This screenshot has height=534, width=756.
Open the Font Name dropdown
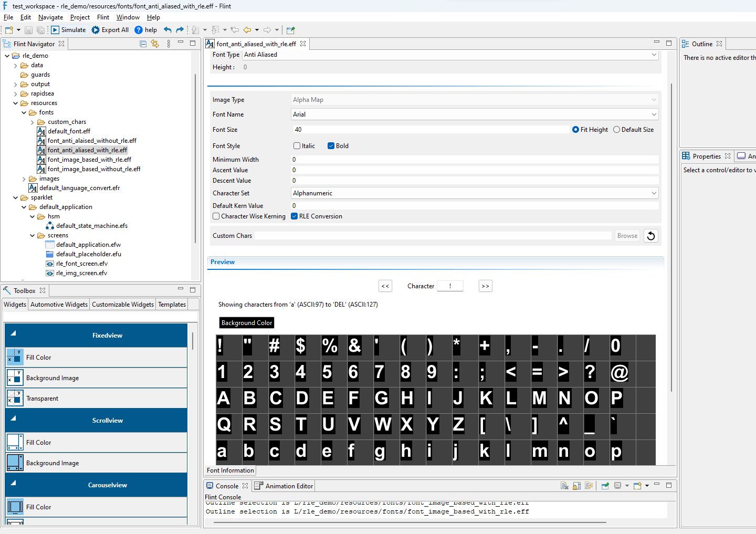tap(654, 114)
